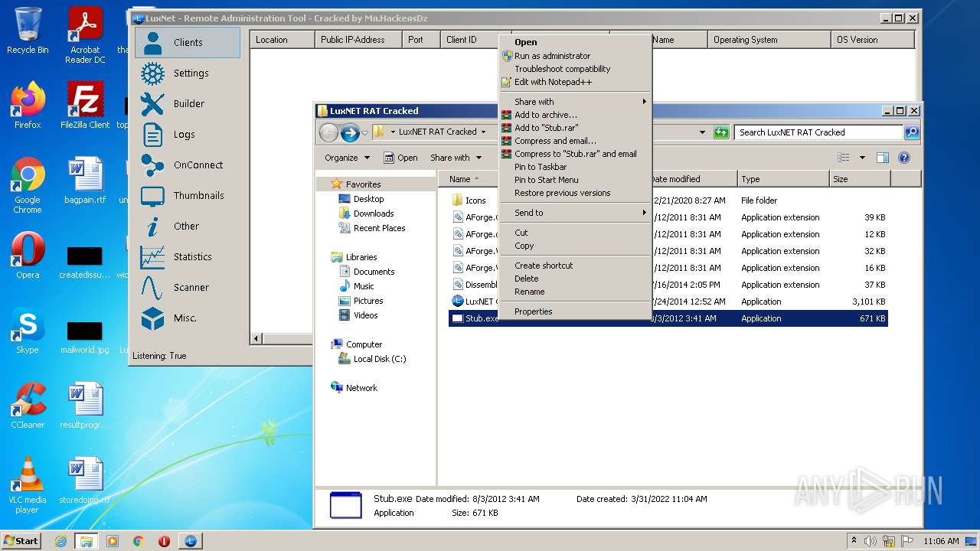Expand the address bar history dropdown
Viewport: 980px width, 551px height.
(702, 132)
